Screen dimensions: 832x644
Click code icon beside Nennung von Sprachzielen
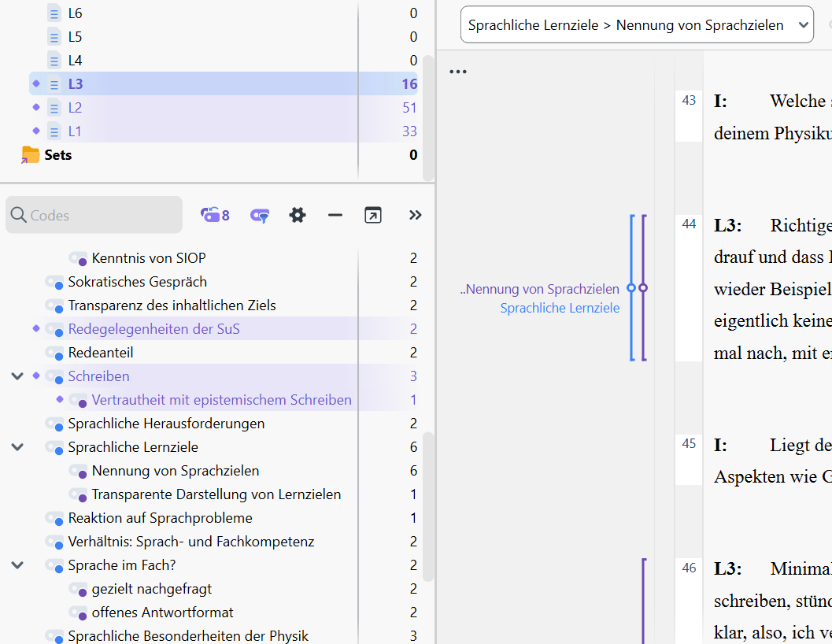coord(78,471)
